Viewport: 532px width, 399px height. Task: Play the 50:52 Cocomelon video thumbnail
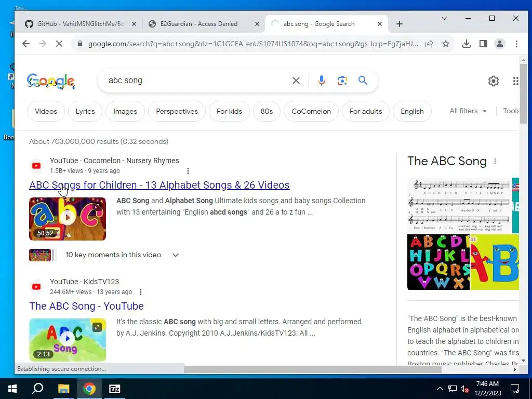point(68,219)
